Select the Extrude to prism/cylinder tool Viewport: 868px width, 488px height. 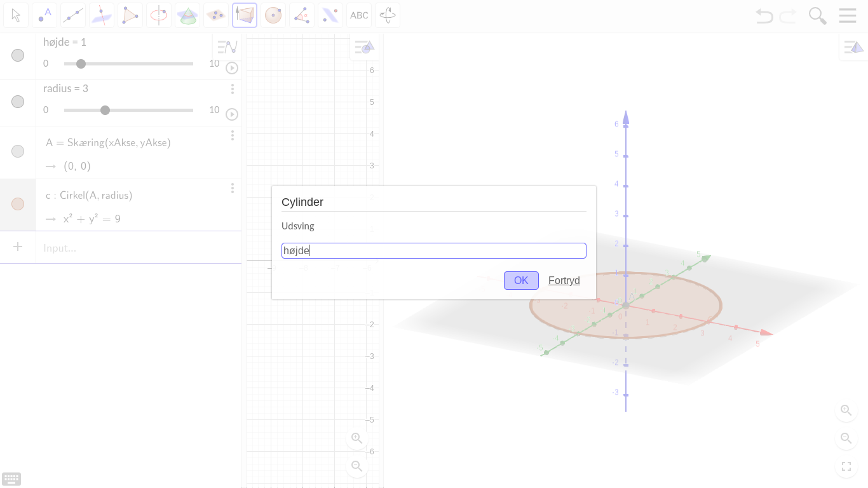(245, 15)
